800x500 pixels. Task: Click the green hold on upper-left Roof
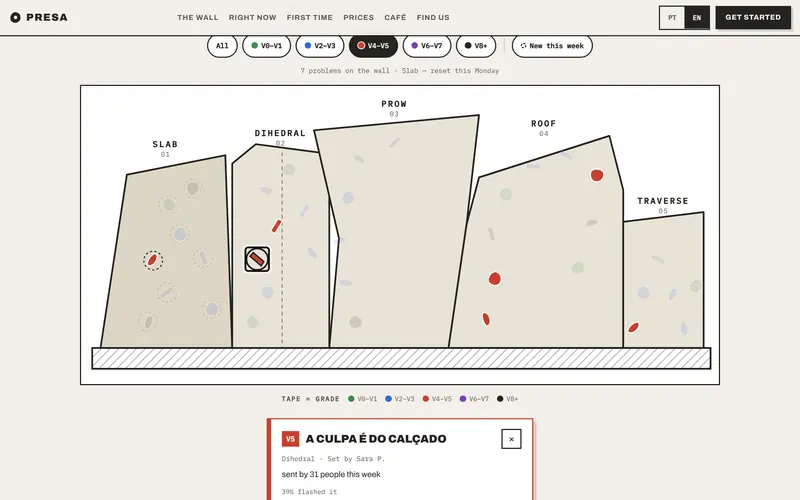506,194
